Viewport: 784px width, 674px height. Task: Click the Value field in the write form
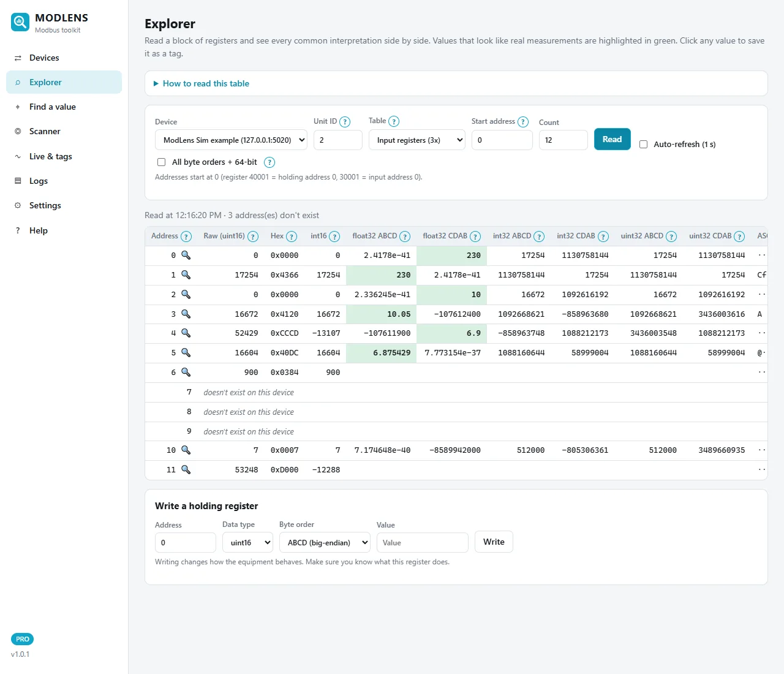[423, 543]
